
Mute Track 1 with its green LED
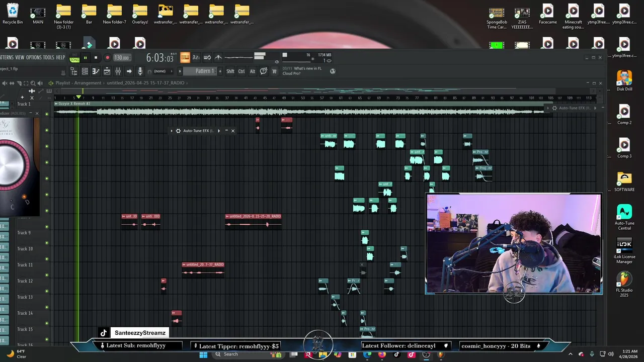click(47, 114)
